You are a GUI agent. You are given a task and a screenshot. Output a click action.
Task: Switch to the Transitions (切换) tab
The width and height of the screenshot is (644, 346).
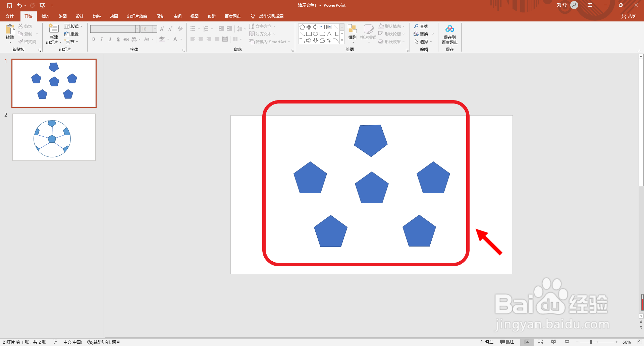97,16
